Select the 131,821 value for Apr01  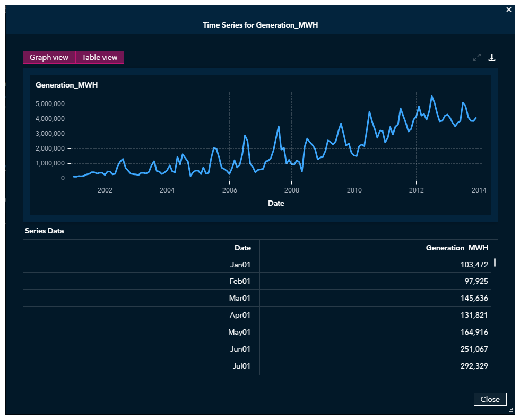pos(474,315)
